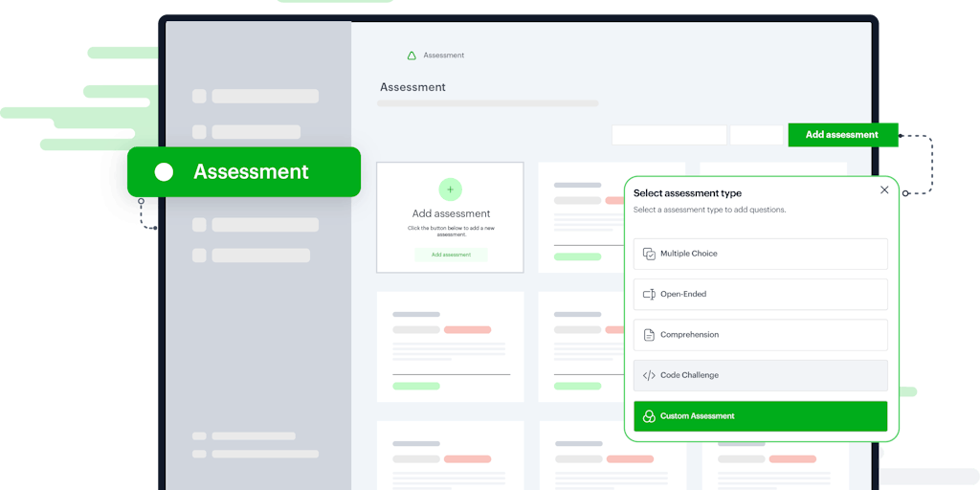
Task: Pick the Comprehension assessment type
Action: pos(760,335)
